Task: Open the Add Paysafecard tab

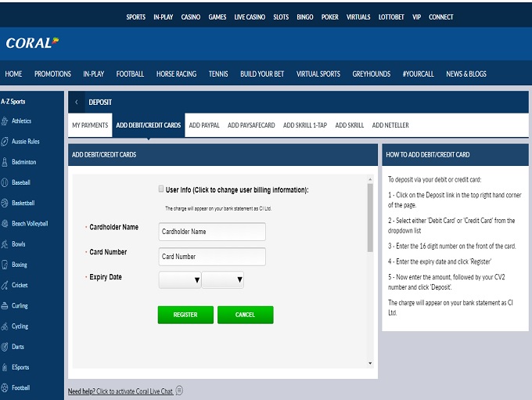Action: (251, 125)
